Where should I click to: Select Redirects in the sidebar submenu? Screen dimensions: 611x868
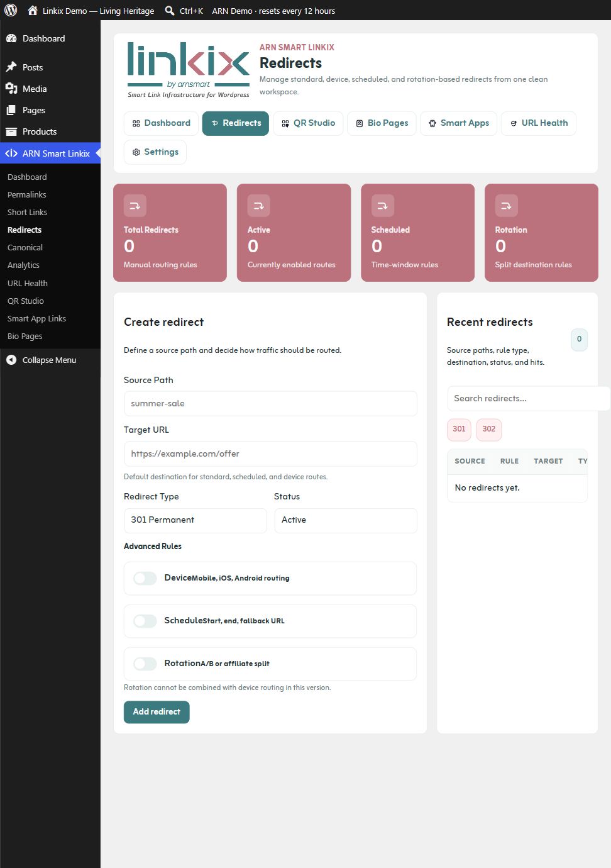point(25,230)
